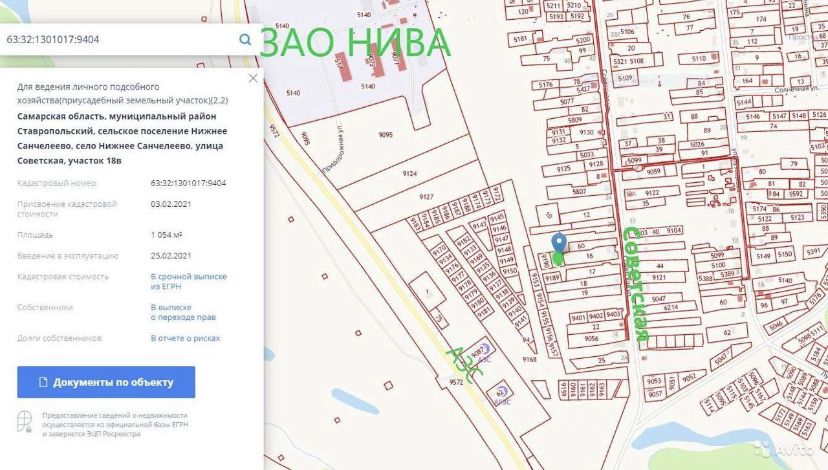Click map parcel labeled 9122

(652, 193)
